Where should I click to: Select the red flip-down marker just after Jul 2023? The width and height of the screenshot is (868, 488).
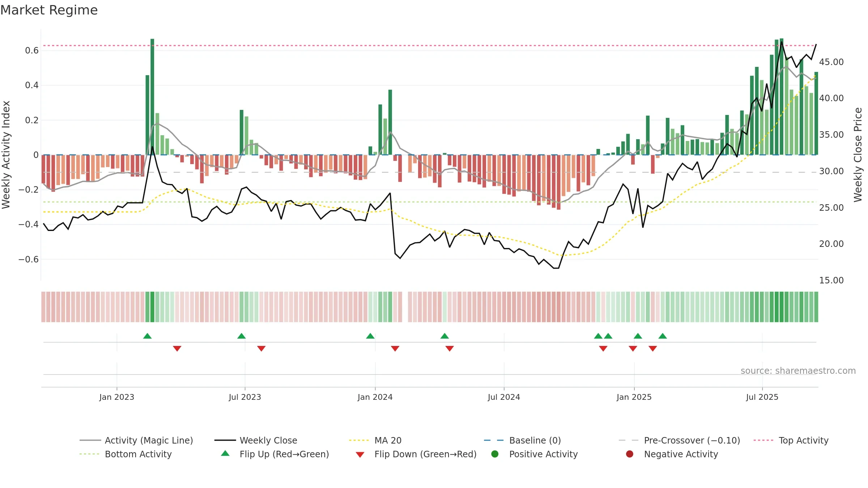click(x=261, y=348)
